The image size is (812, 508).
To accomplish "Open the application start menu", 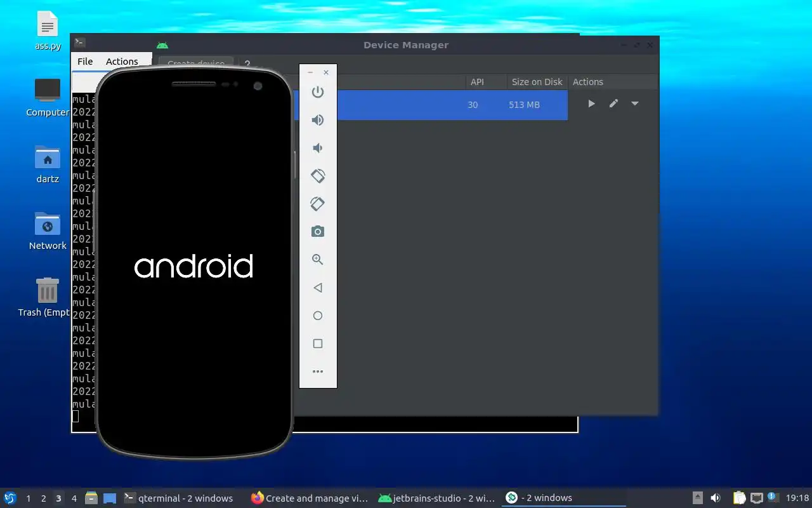I will point(10,498).
